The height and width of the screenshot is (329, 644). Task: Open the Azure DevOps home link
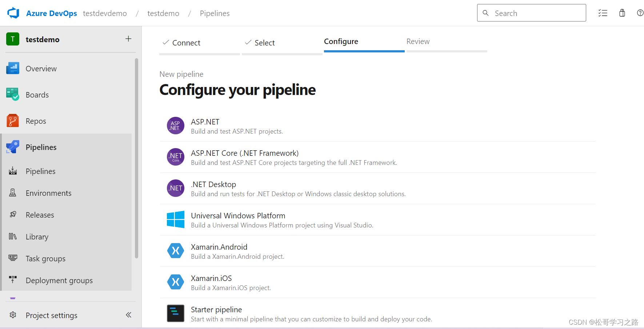coord(52,13)
